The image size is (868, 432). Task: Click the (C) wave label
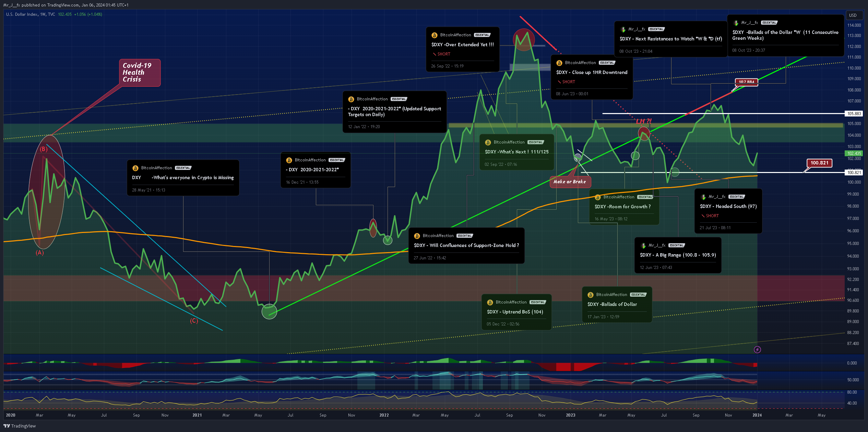[x=194, y=321]
